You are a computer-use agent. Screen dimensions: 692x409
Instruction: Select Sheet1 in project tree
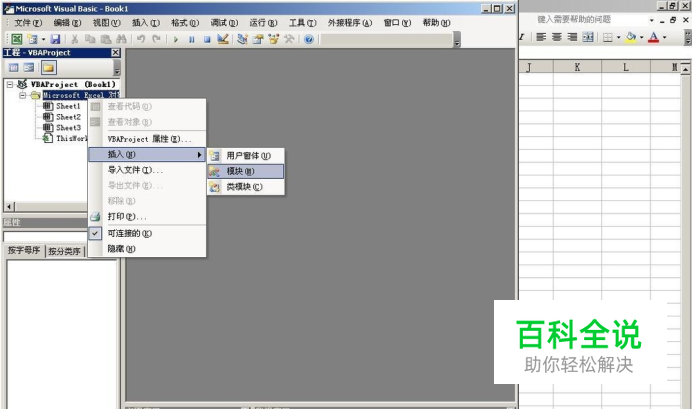pyautogui.click(x=68, y=106)
